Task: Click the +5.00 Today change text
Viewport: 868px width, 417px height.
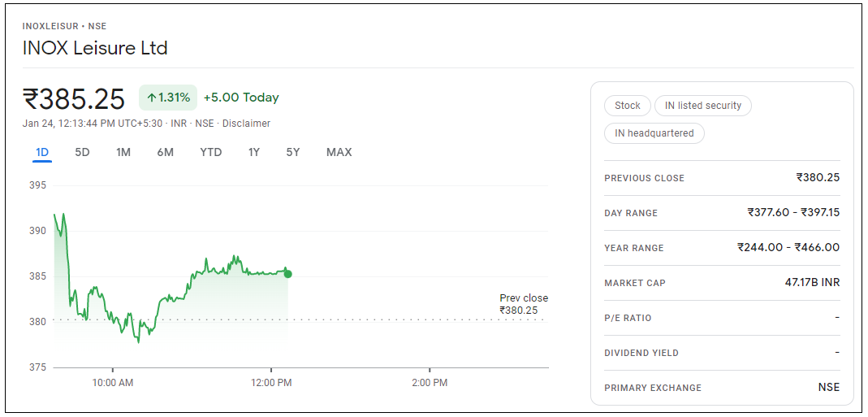Action: [x=241, y=98]
